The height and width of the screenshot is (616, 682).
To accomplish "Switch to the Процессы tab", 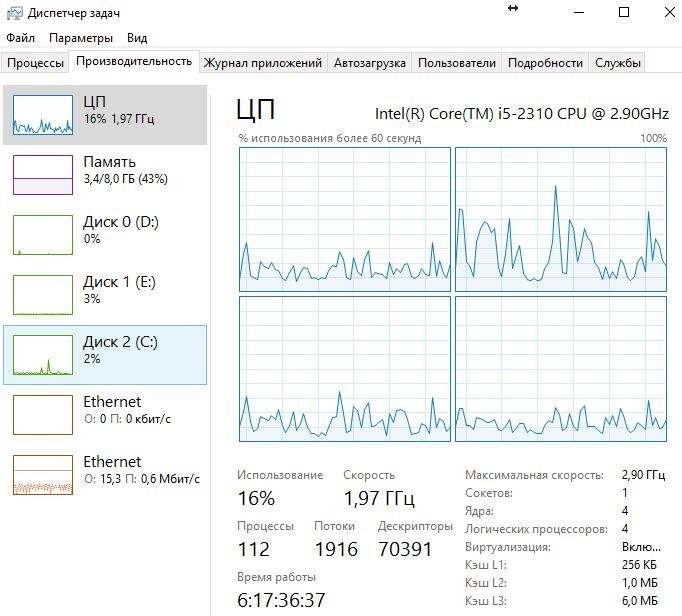I will pos(35,63).
